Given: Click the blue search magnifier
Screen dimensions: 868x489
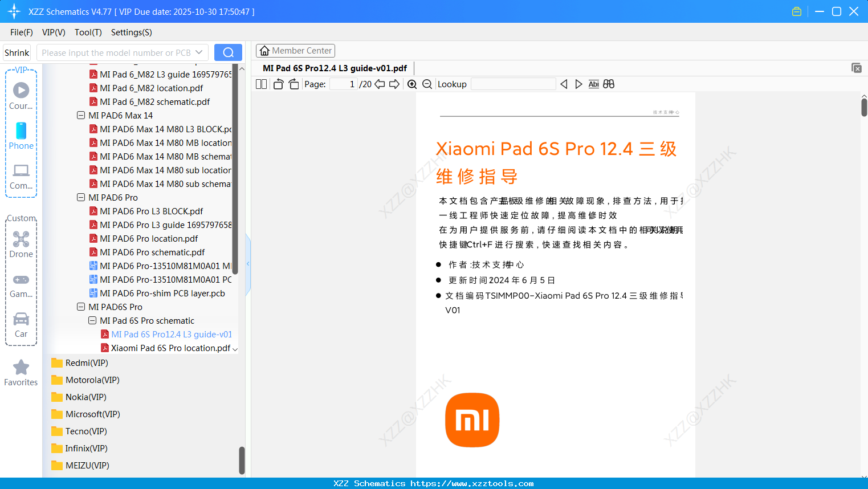Looking at the screenshot, I should pyautogui.click(x=228, y=52).
